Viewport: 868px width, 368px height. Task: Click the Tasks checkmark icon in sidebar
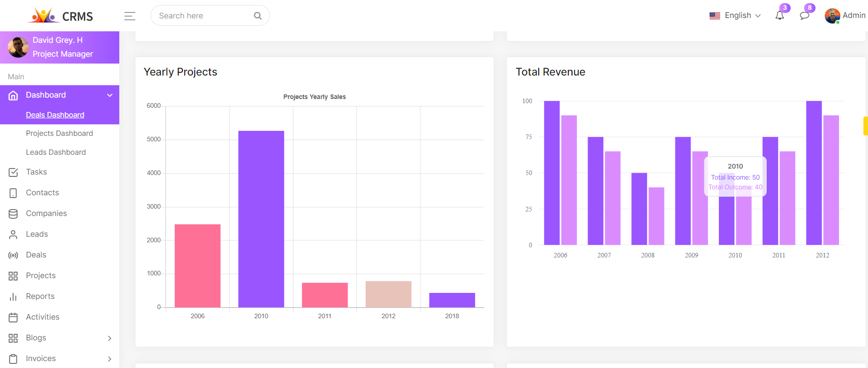(13, 172)
